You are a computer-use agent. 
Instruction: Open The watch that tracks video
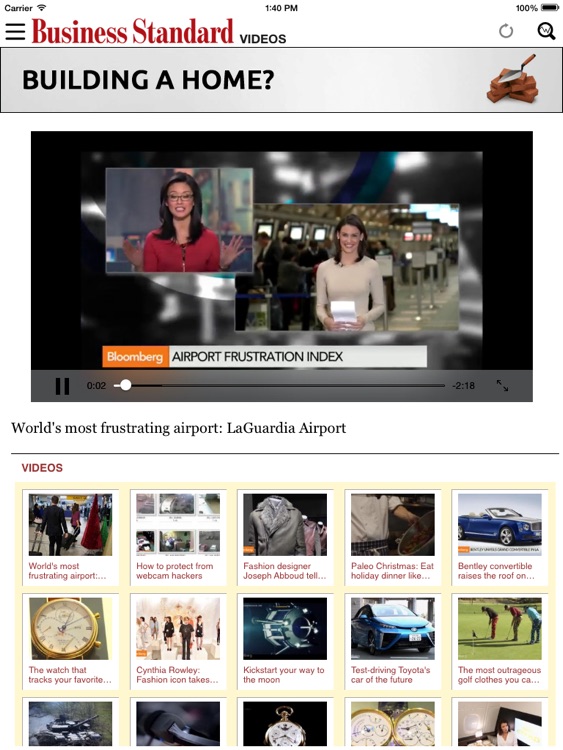click(70, 629)
